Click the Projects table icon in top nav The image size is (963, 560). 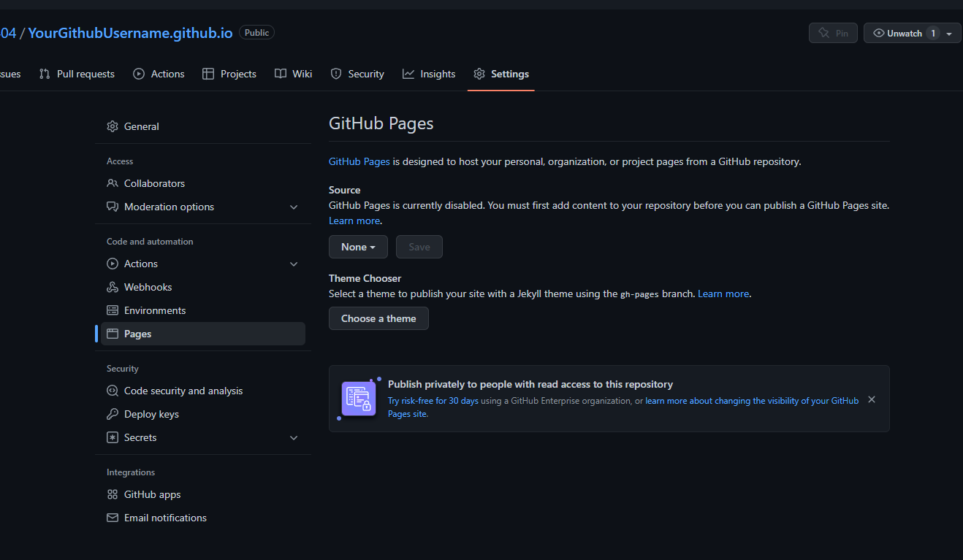(208, 74)
